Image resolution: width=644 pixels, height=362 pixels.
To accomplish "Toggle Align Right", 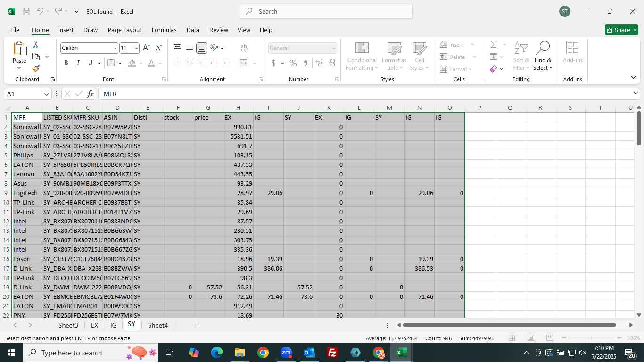I will (201, 63).
